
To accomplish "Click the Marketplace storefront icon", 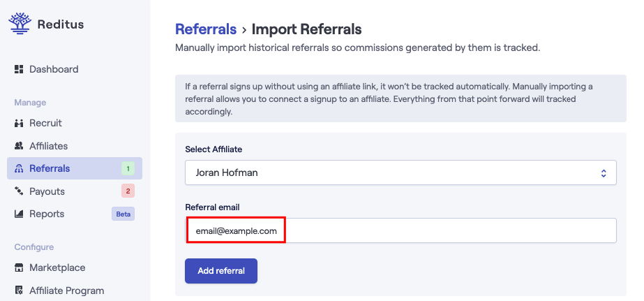I will 19,267.
